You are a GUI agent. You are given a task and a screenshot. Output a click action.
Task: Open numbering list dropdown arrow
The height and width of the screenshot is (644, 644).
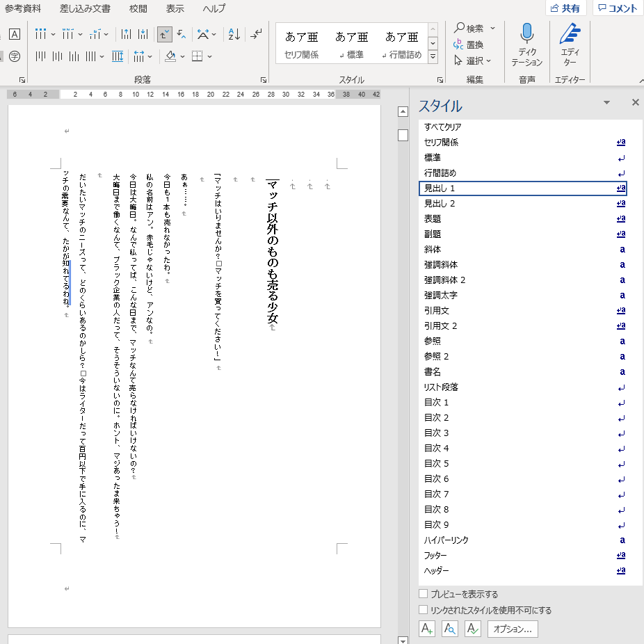[x=80, y=35]
